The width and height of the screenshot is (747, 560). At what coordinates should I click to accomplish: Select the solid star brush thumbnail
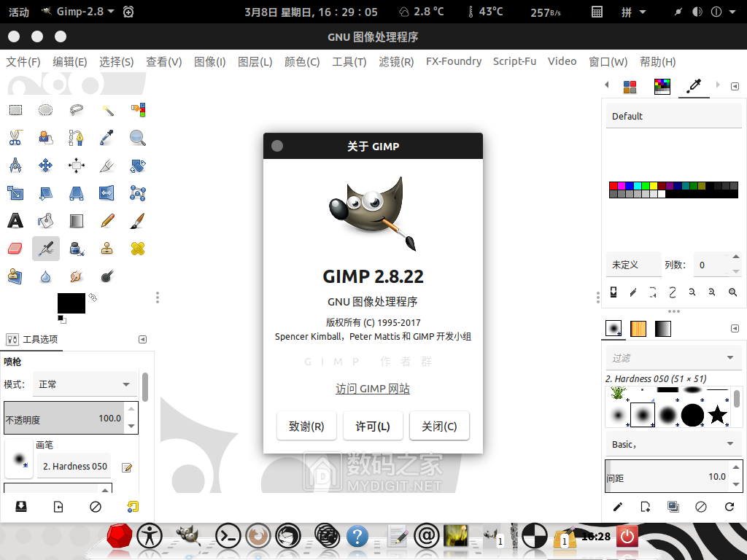coord(718,415)
